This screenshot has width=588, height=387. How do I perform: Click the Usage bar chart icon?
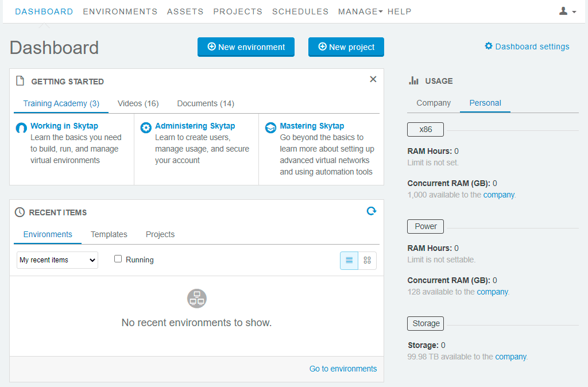[x=413, y=80]
